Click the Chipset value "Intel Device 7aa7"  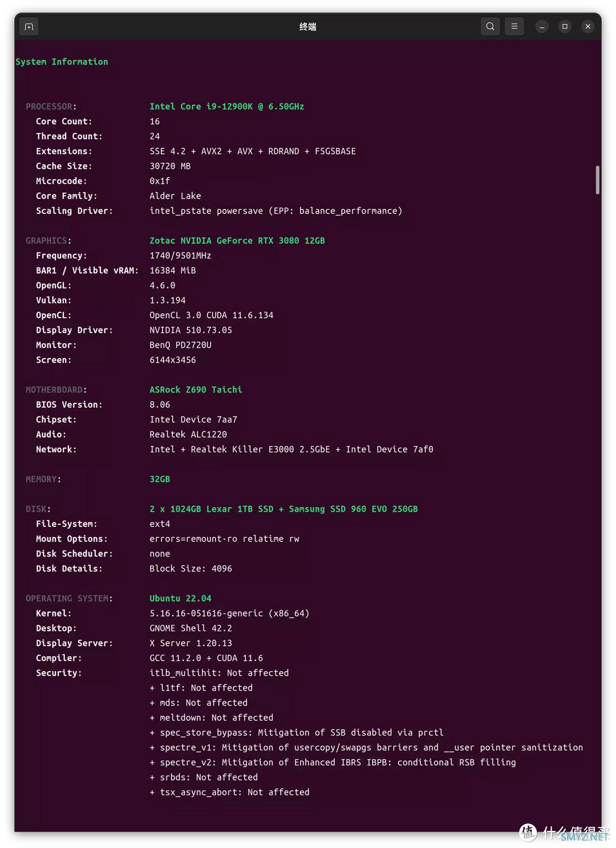pyautogui.click(x=193, y=419)
